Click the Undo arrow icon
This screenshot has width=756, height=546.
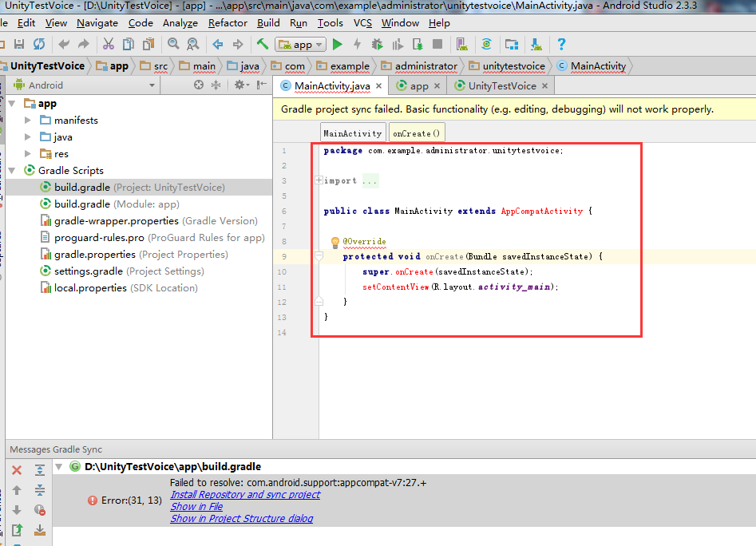click(64, 45)
